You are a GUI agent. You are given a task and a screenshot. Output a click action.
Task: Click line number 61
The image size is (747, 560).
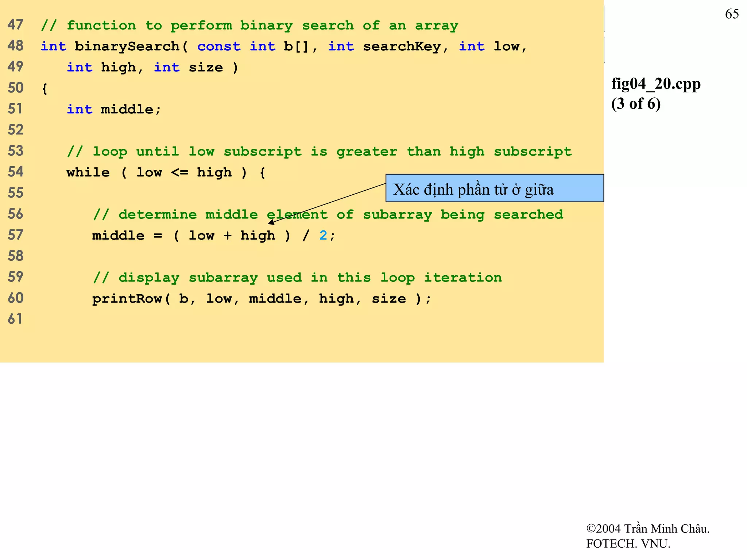coord(15,319)
